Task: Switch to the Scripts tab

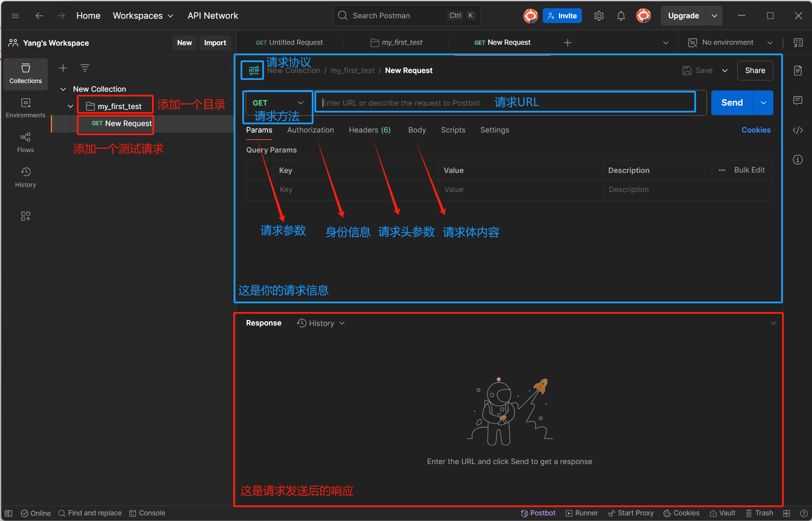Action: (453, 130)
